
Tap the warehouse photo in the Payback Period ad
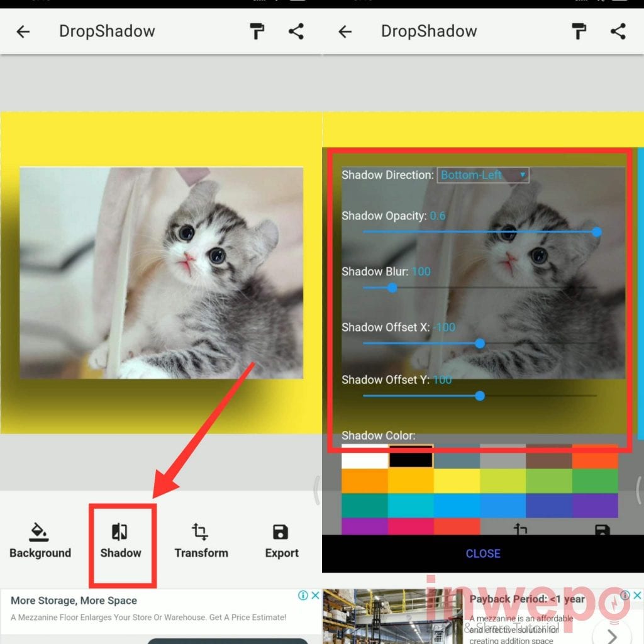(x=392, y=616)
